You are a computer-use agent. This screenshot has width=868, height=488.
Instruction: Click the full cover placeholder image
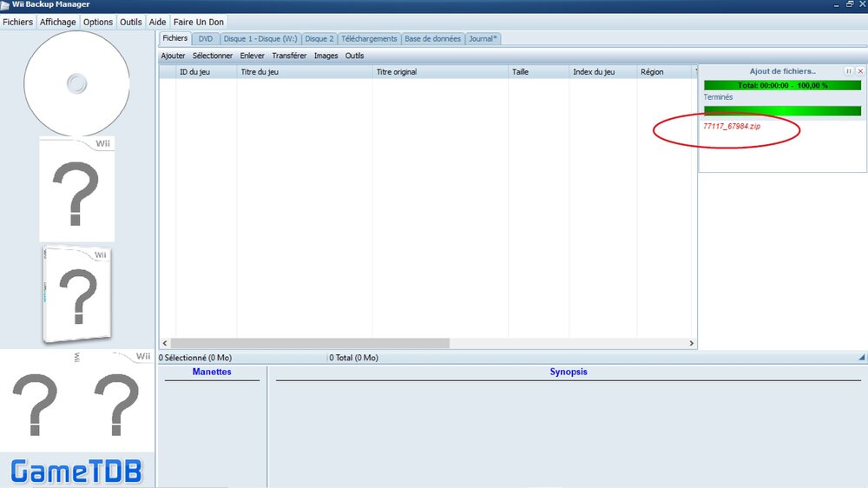coord(76,400)
